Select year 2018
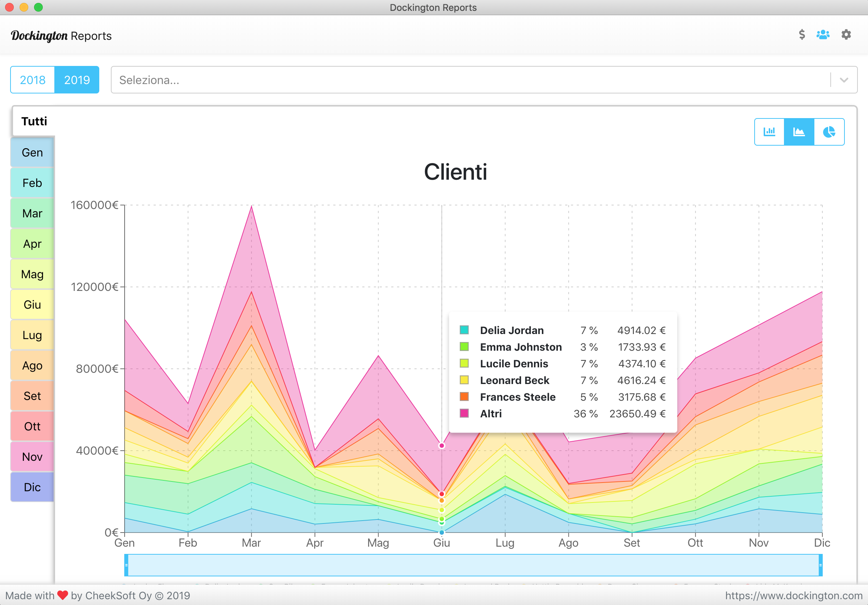This screenshot has height=605, width=868. click(x=33, y=80)
